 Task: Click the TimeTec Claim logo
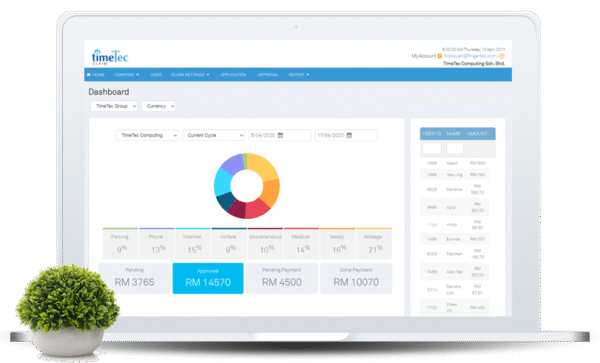(110, 57)
